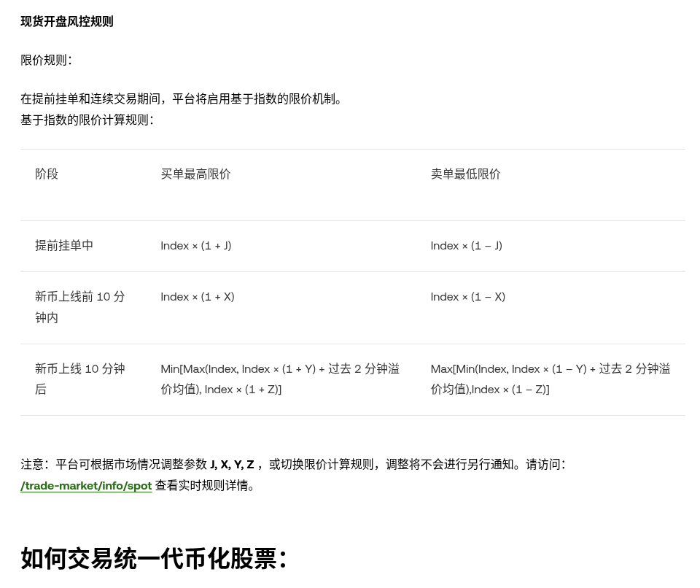Click the 新币上线 10 分钟后 row label
700x588 pixels.
coord(80,379)
